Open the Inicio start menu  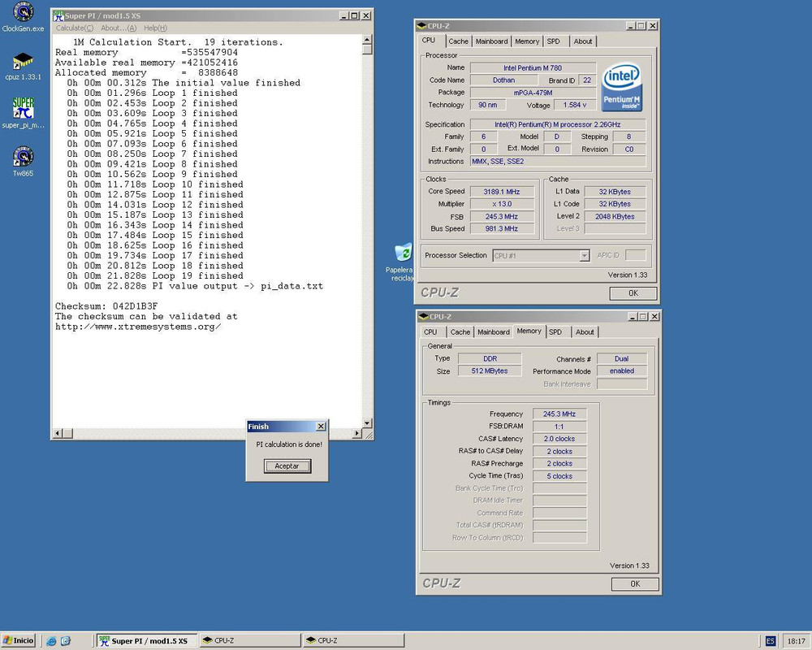[18, 641]
